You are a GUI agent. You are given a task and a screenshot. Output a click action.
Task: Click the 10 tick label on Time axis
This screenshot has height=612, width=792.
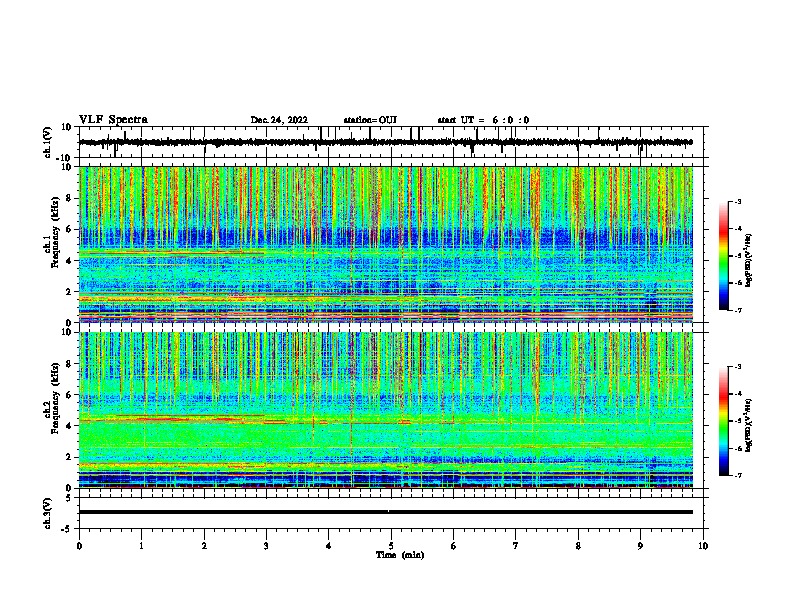pos(703,546)
